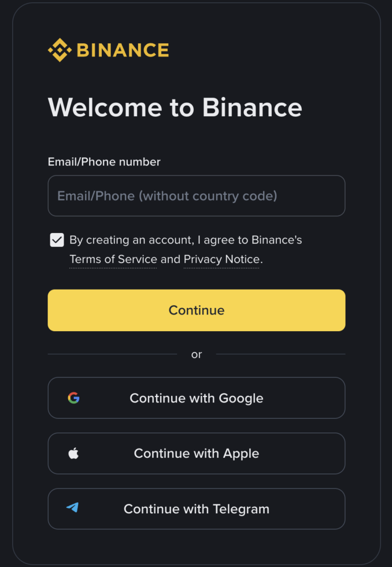Select Continue with Telegram

coord(197,509)
